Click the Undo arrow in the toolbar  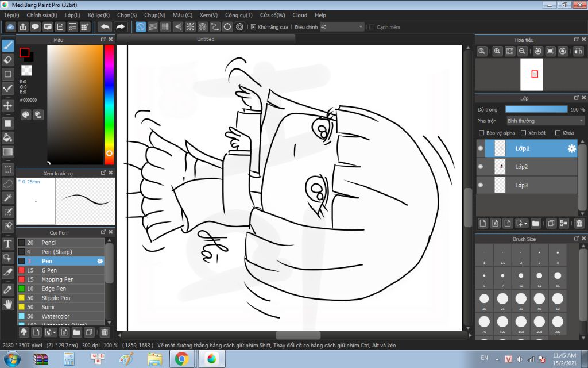106,27
